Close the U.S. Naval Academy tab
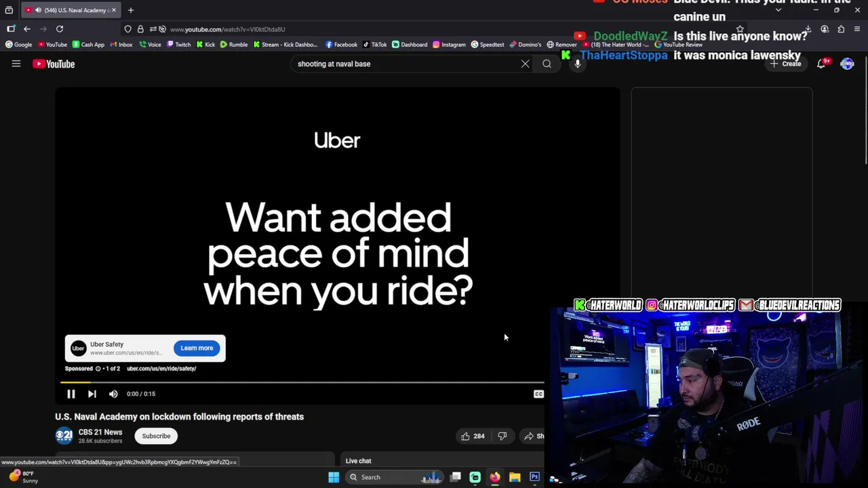The height and width of the screenshot is (488, 868). click(x=114, y=10)
